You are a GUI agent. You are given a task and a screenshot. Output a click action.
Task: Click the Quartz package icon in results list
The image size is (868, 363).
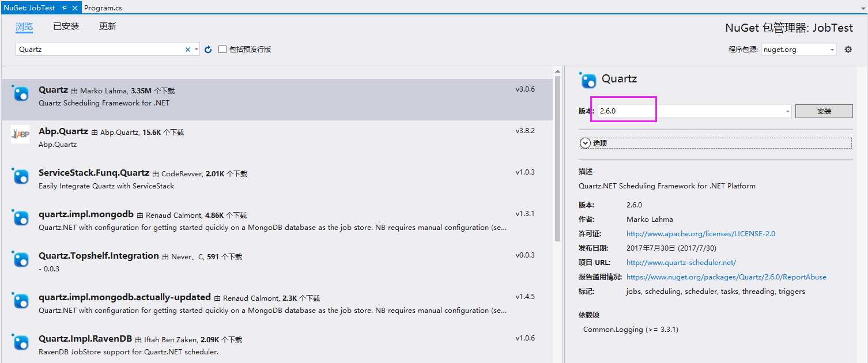20,93
